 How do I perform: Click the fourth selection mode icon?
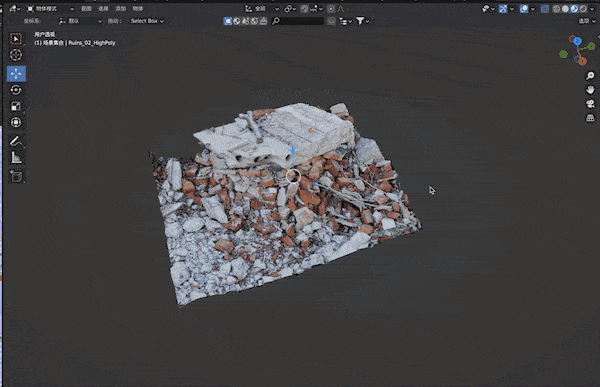pyautogui.click(x=254, y=21)
